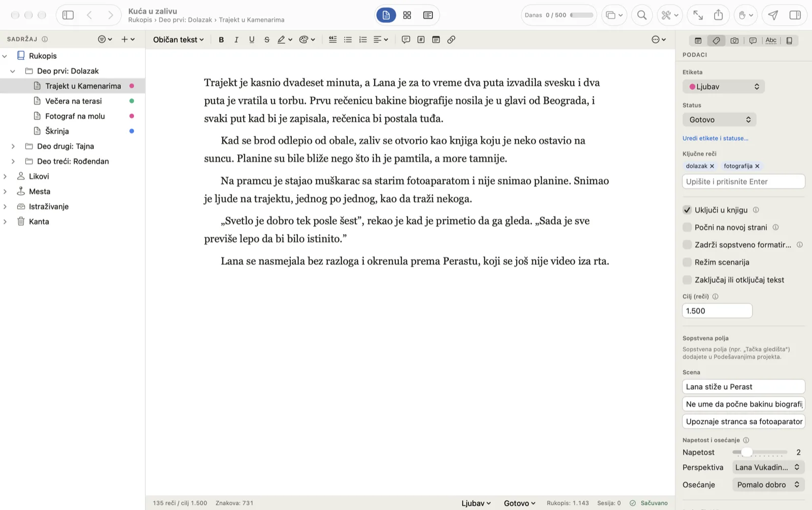Screen dimensions: 812x510
Task: Expand Deo drugi: Tajna folder
Action: (x=13, y=146)
